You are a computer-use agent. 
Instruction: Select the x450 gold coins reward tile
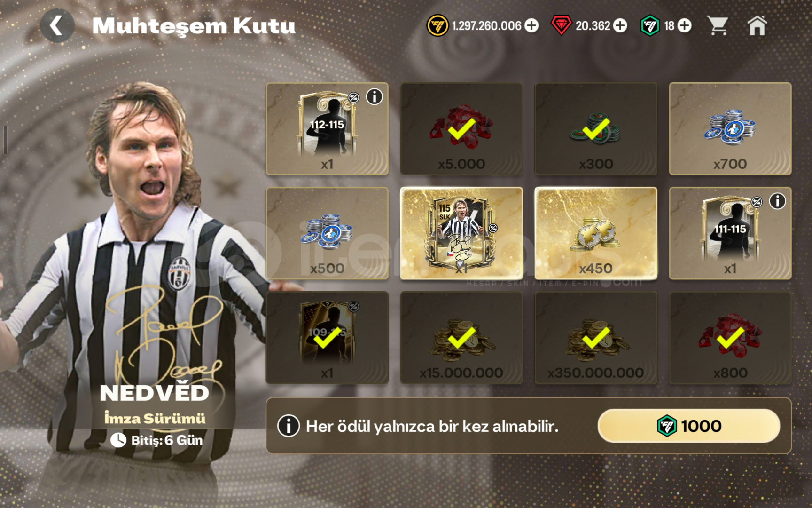coord(596,233)
